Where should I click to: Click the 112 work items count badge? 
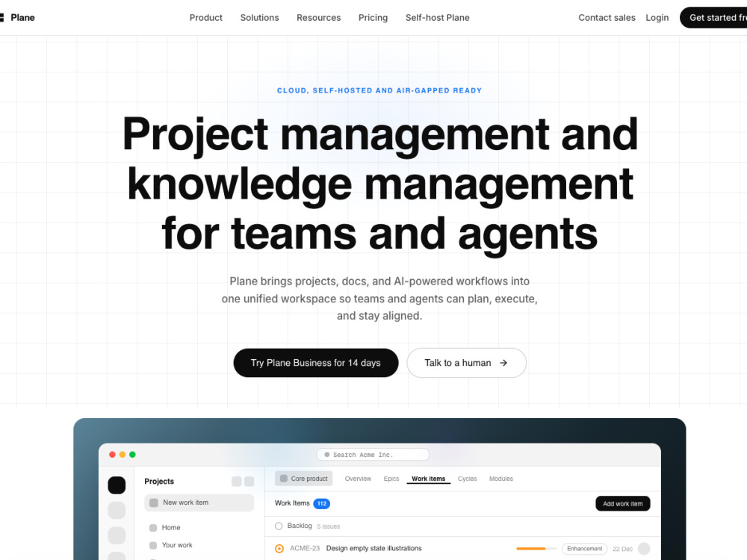(x=321, y=503)
